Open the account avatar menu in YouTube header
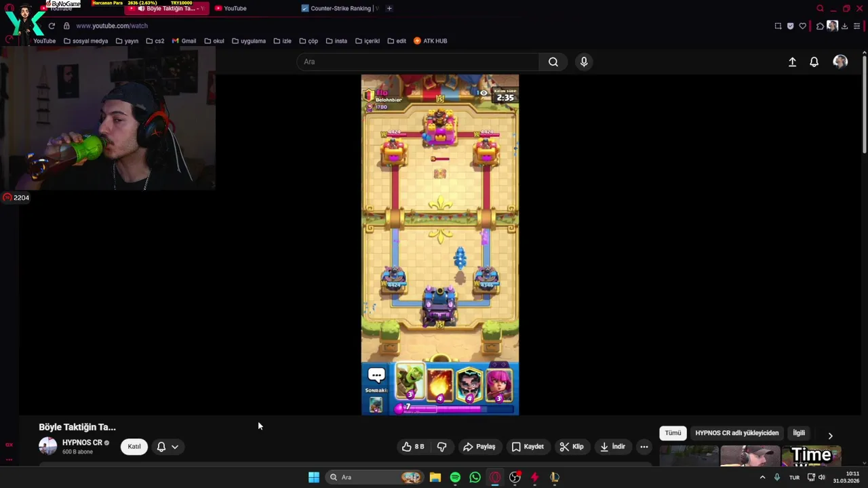The width and height of the screenshot is (868, 488). click(x=840, y=62)
